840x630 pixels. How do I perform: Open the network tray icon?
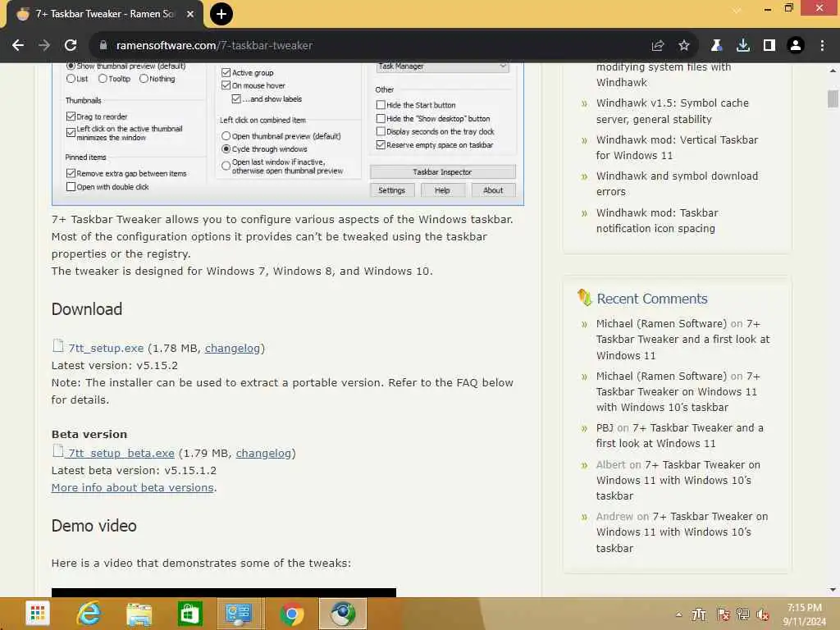742,614
